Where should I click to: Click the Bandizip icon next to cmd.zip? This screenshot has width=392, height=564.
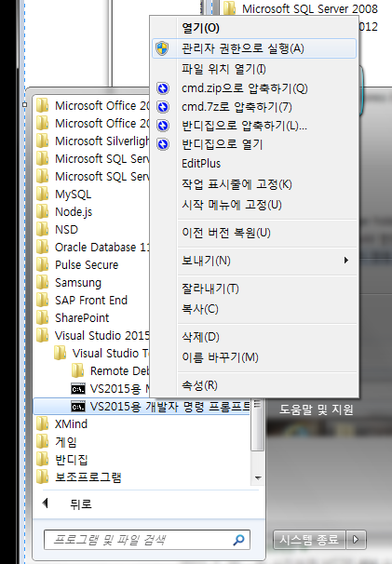point(163,88)
